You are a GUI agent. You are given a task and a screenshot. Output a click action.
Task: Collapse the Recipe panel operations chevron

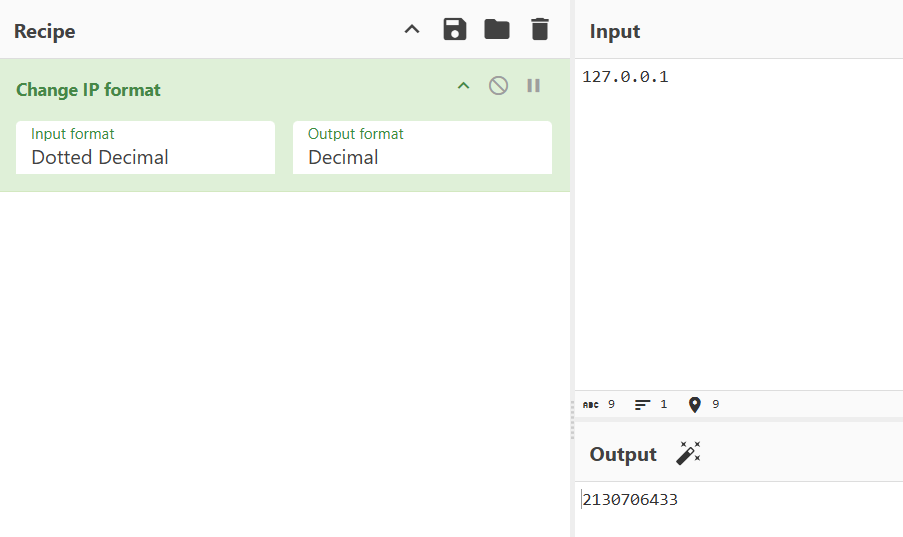click(412, 29)
